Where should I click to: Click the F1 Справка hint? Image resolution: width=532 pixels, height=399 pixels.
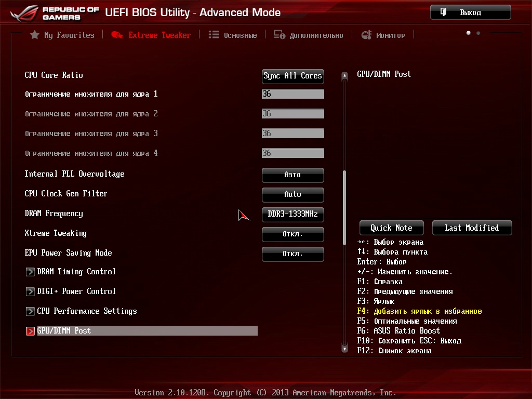tap(380, 281)
